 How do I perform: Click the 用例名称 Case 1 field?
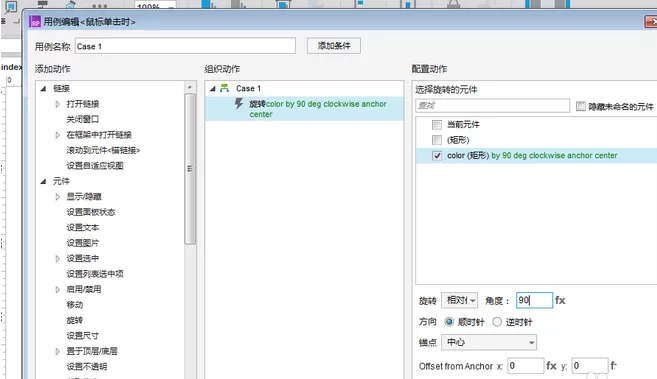185,46
